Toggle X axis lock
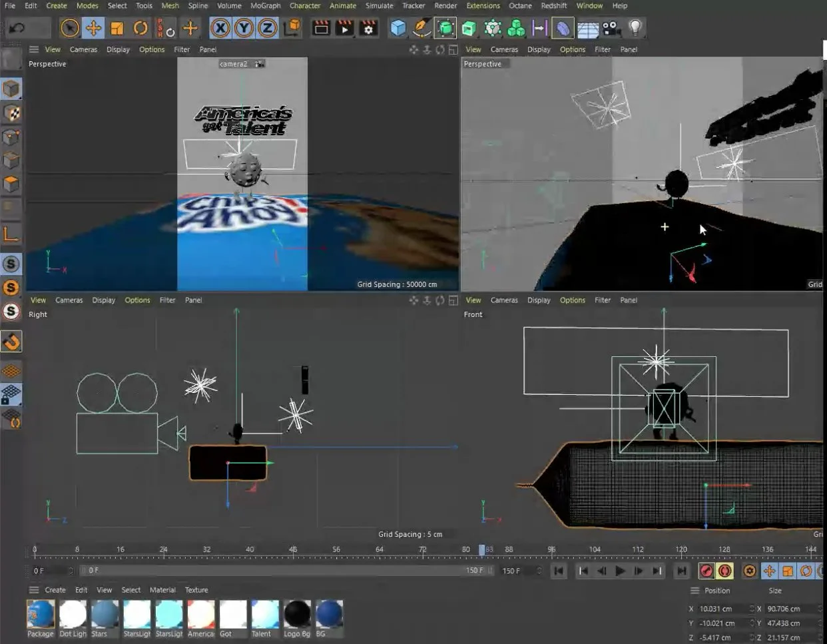Viewport: 827px width, 644px height. click(x=220, y=28)
